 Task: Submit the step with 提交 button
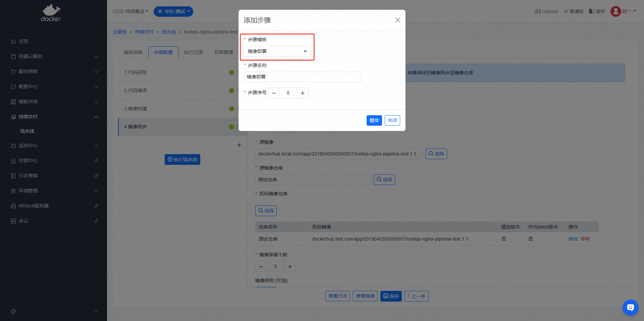click(374, 120)
